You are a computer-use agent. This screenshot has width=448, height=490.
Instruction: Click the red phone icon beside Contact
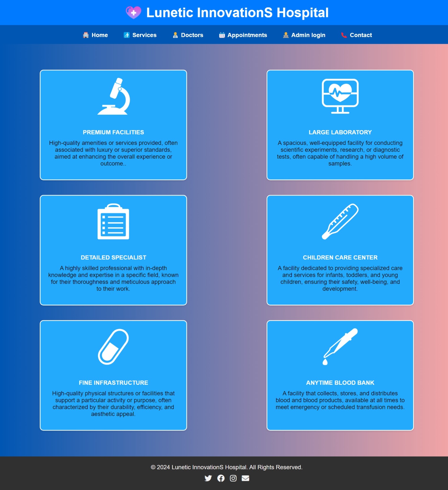pyautogui.click(x=344, y=35)
